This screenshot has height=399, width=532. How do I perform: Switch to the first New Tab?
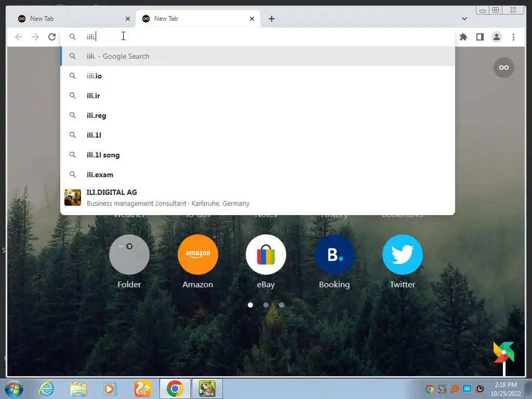point(72,19)
